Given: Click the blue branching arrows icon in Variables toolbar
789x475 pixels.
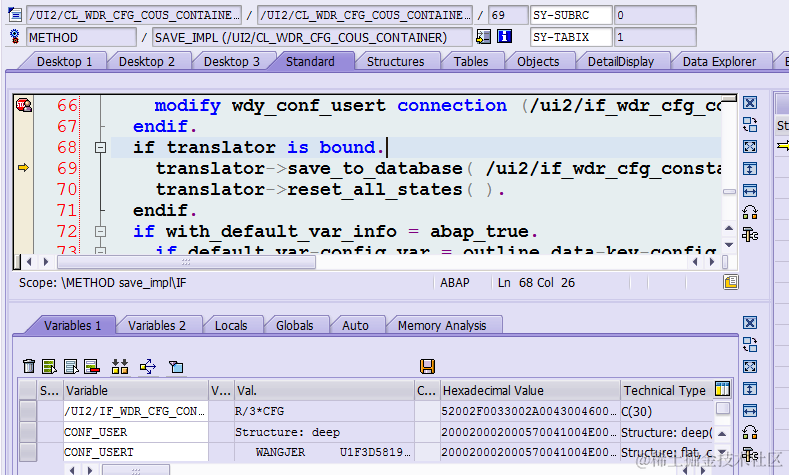Looking at the screenshot, I should pyautogui.click(x=148, y=367).
